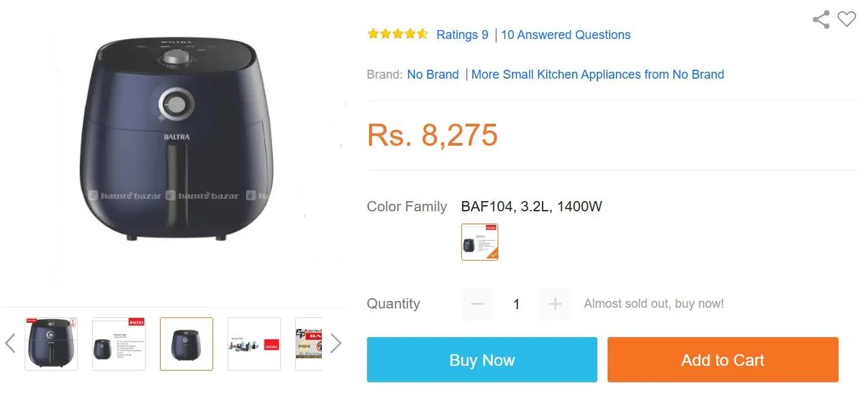Screen dimensions: 868x398
Task: Select the BAF104 color family swatch
Action: tap(480, 242)
